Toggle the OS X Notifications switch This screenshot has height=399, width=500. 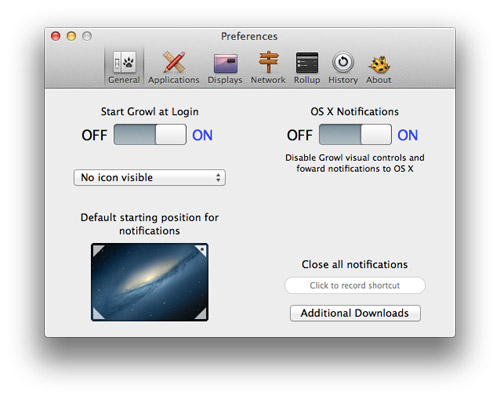click(355, 134)
